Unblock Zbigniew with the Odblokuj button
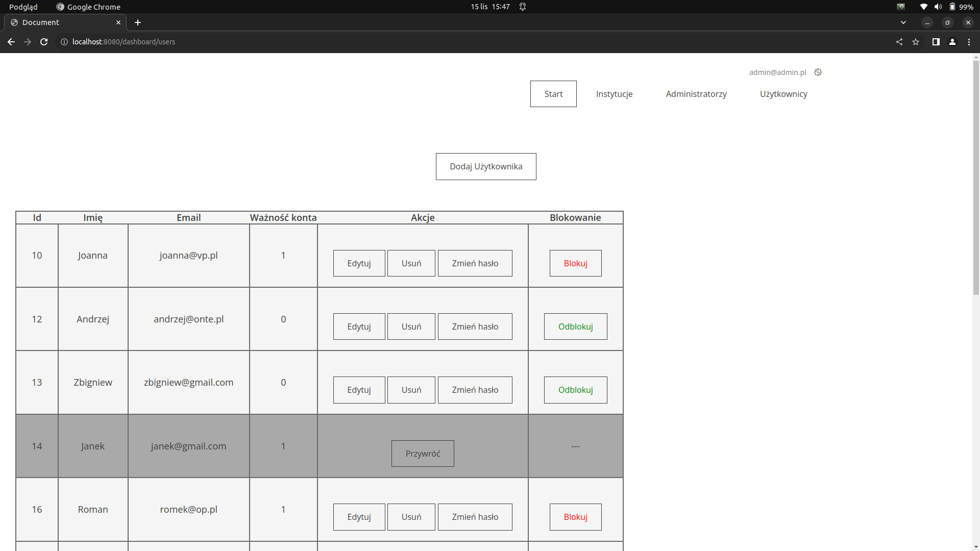 [x=575, y=390]
